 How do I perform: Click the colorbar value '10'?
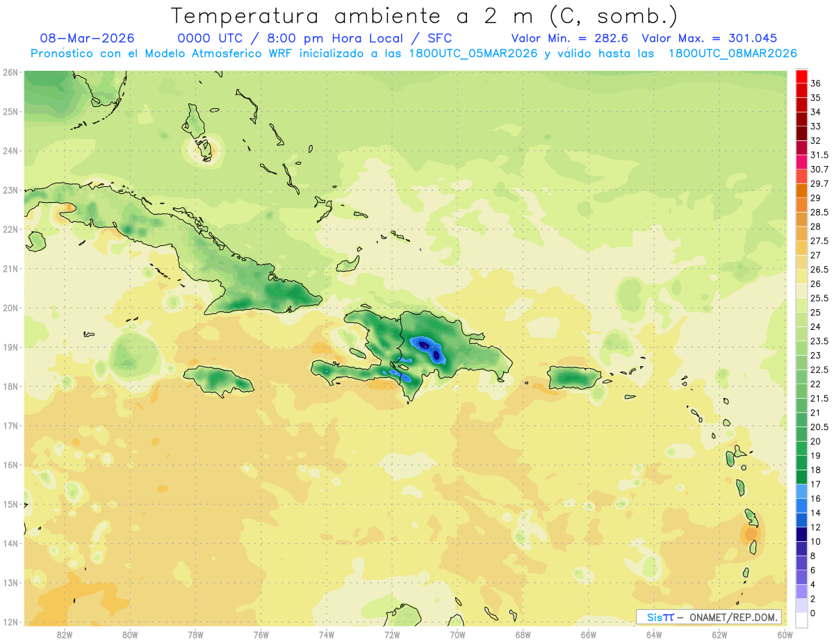[816, 541]
